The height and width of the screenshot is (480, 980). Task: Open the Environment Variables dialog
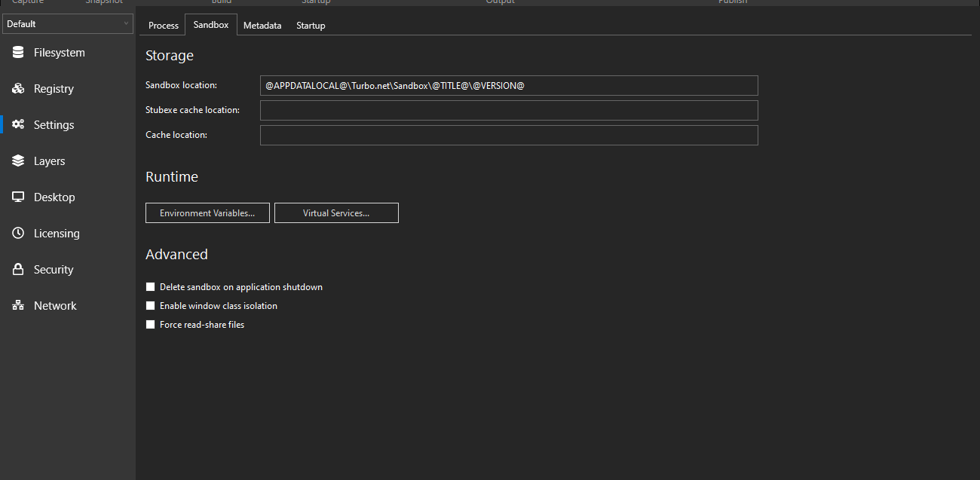207,212
